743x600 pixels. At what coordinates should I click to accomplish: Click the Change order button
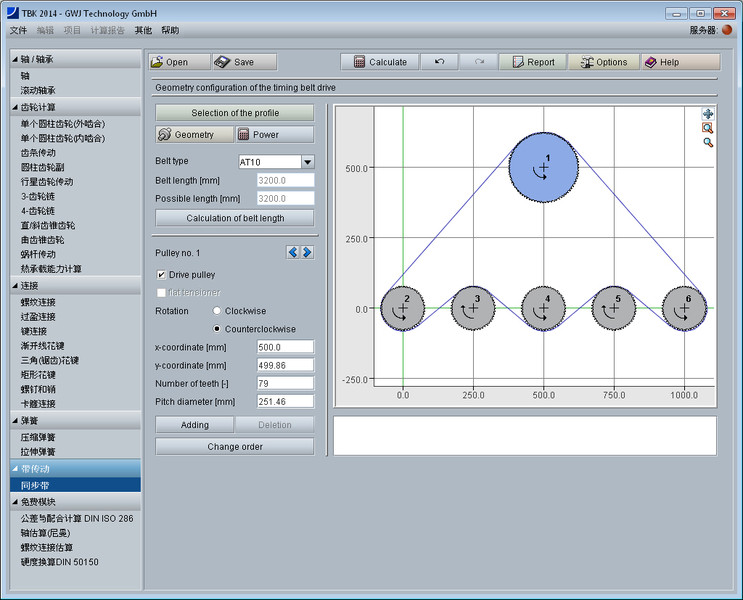(x=234, y=447)
